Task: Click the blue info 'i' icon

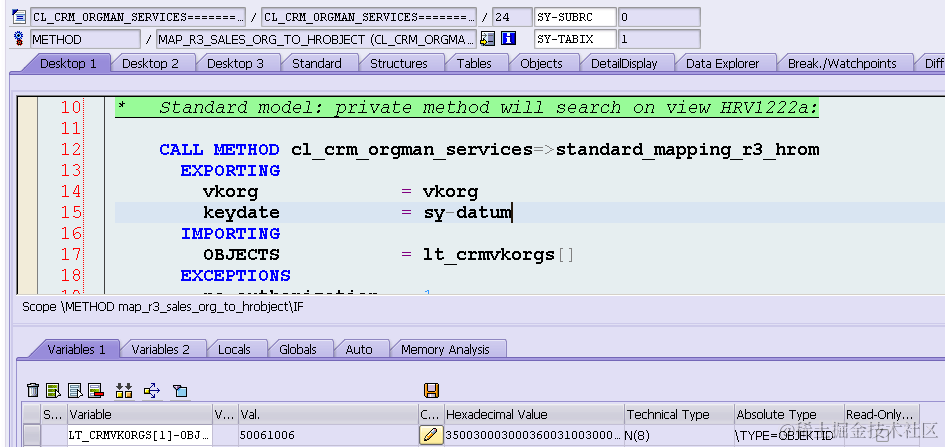Action: [x=509, y=39]
